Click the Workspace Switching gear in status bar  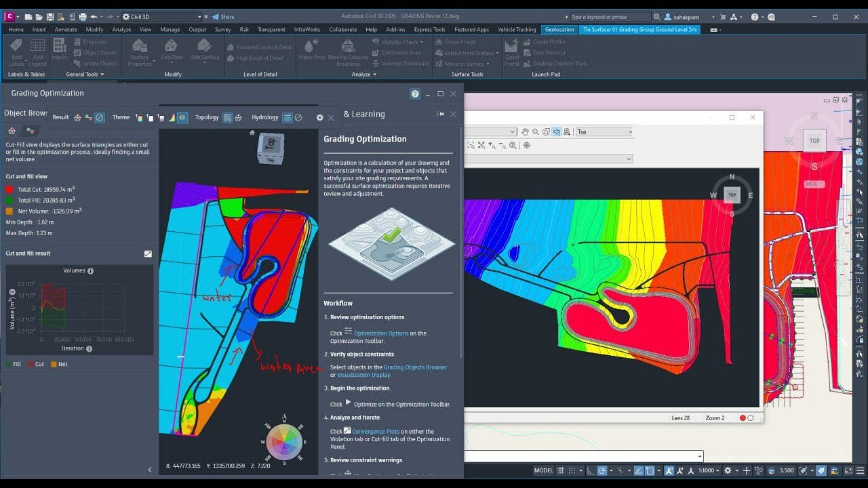[x=728, y=470]
